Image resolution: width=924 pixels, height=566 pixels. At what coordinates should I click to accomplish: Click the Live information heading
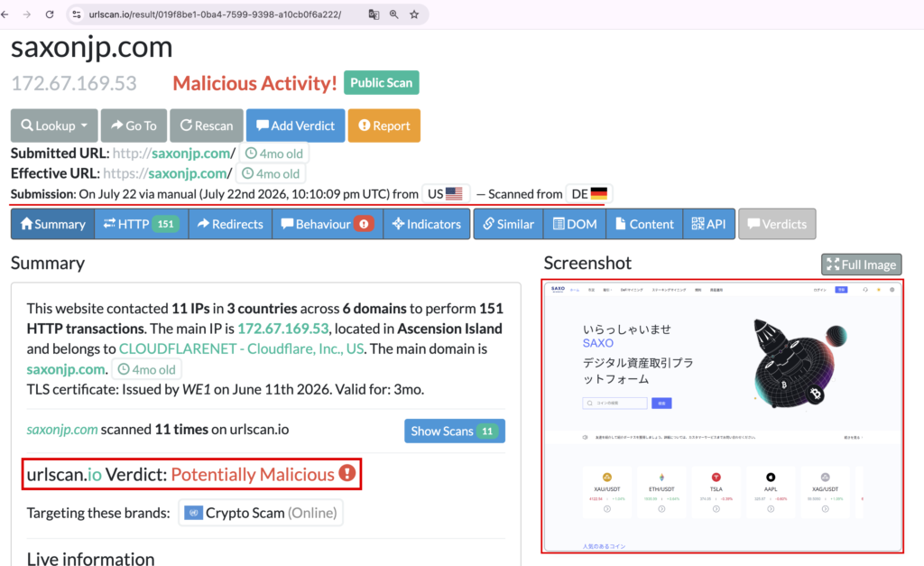(x=91, y=559)
